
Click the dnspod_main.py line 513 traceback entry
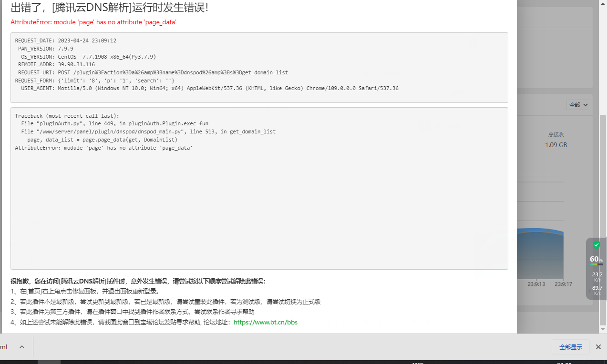pos(148,131)
